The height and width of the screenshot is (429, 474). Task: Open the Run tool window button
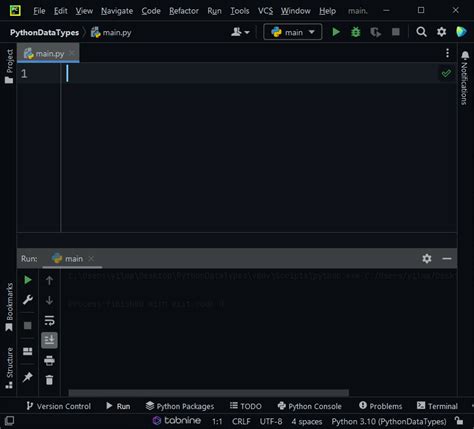tap(118, 406)
